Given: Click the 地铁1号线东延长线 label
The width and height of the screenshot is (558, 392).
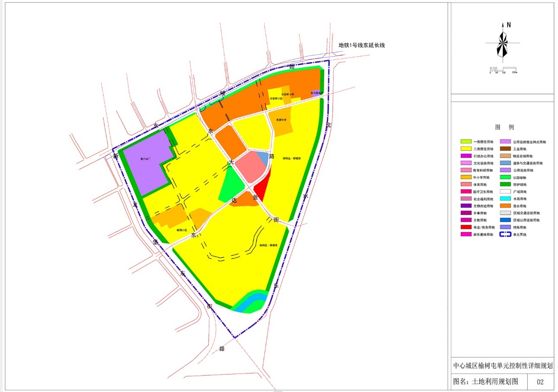Looking at the screenshot, I should click(x=361, y=45).
